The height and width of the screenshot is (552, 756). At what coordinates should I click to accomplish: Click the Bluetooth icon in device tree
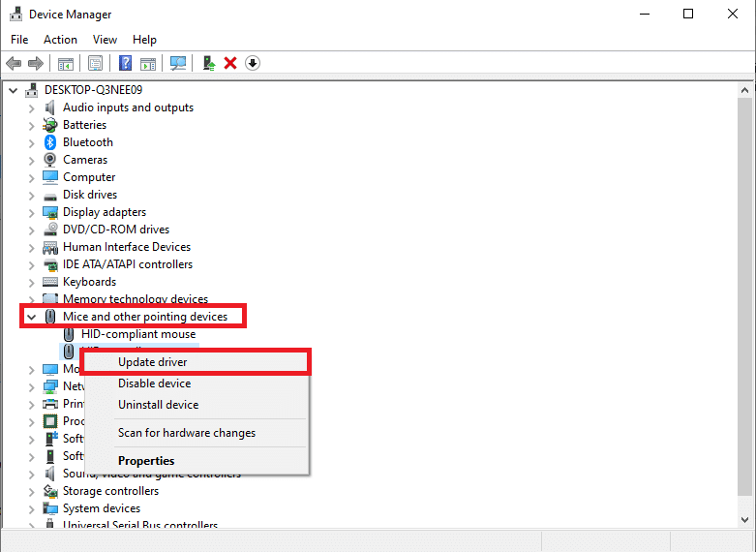tap(51, 142)
